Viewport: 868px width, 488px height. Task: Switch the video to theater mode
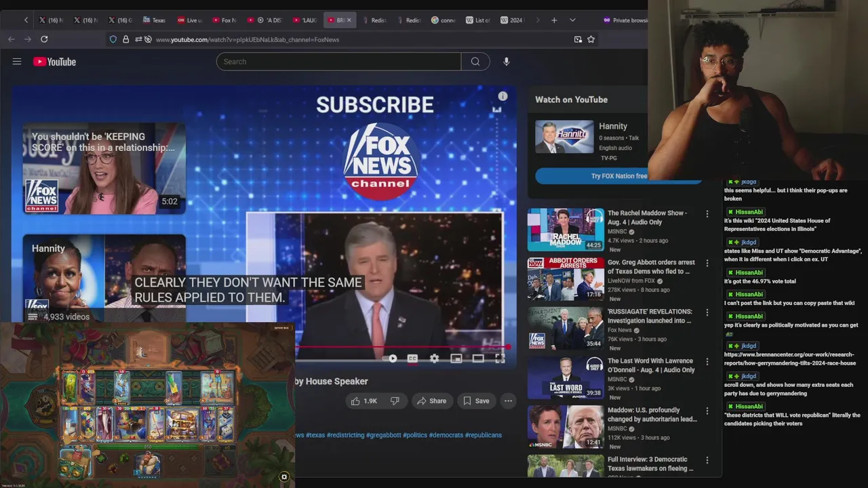click(x=478, y=359)
